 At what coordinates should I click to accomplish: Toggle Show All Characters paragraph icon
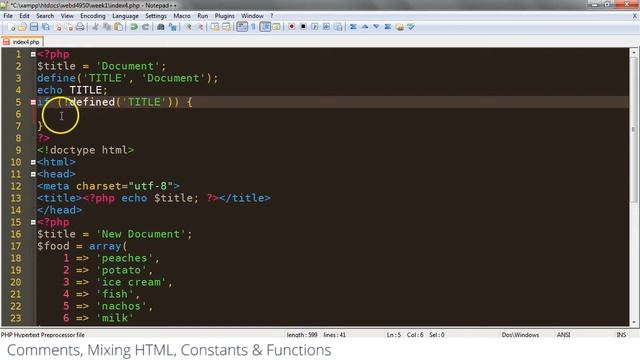coord(253,27)
